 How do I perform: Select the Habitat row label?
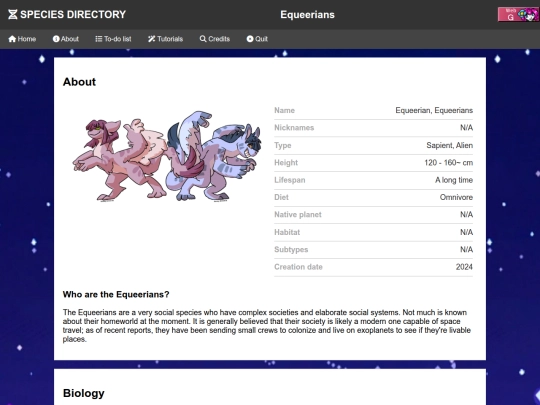tap(287, 232)
